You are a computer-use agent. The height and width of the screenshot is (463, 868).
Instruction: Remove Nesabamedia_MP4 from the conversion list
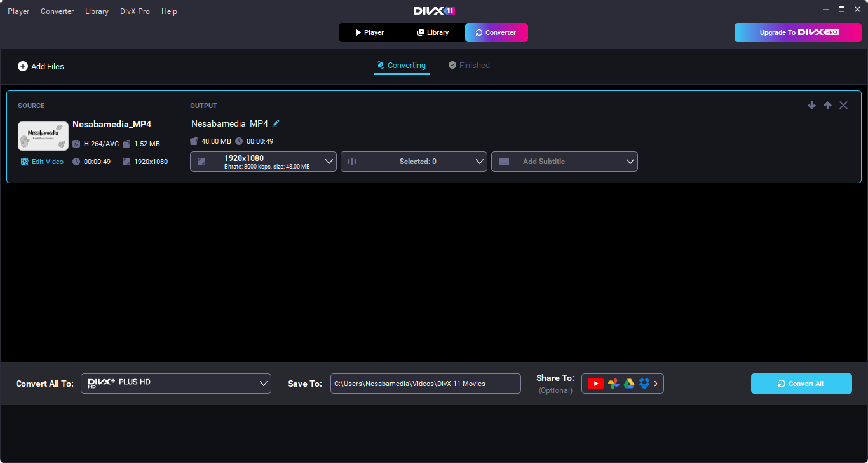pos(843,106)
